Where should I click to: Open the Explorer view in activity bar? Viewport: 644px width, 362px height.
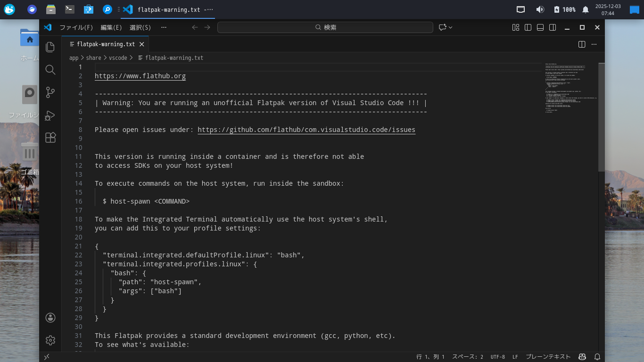coord(50,47)
